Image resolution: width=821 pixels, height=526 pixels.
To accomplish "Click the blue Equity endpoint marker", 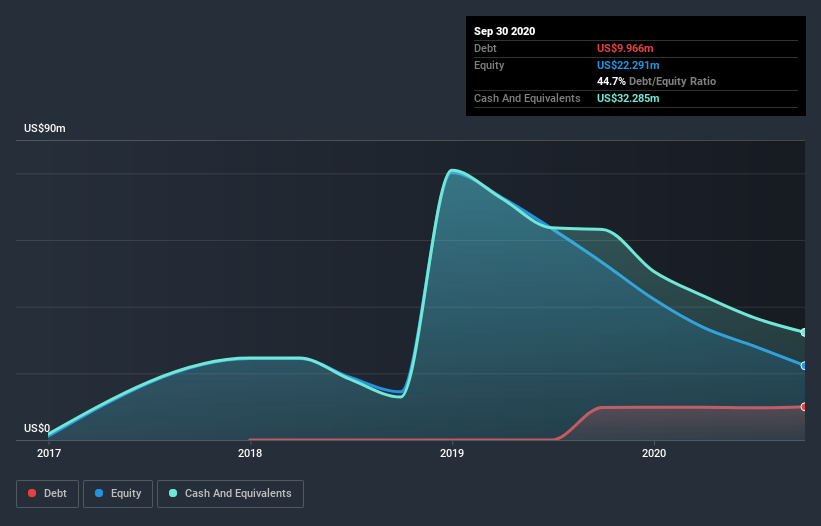I will coord(804,366).
